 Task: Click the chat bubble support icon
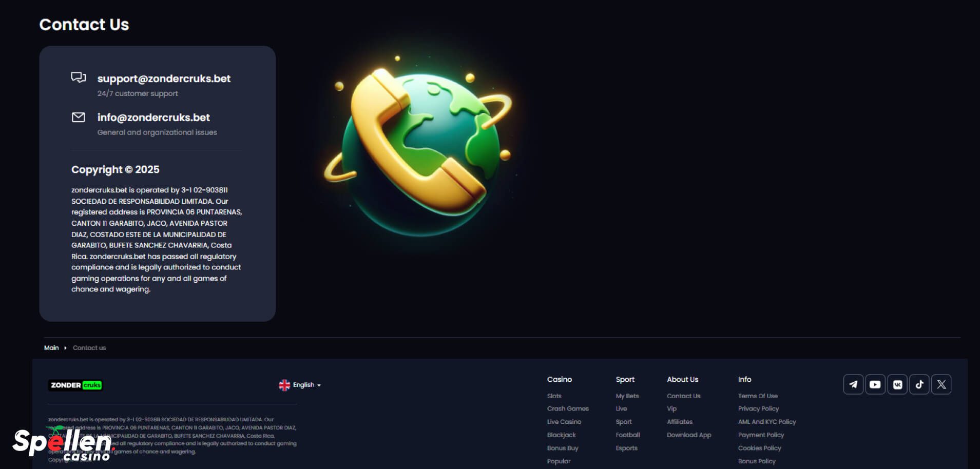point(78,77)
